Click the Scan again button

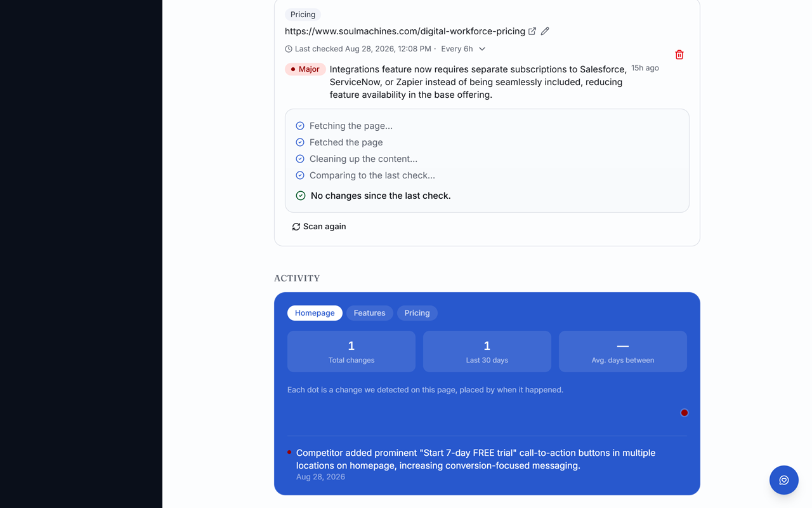[319, 227]
